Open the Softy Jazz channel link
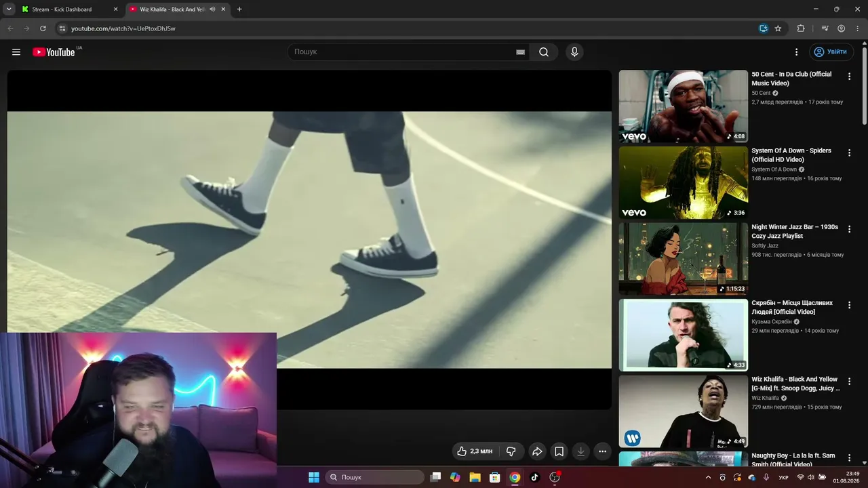Screen dimensions: 868x488 [x=765, y=245]
